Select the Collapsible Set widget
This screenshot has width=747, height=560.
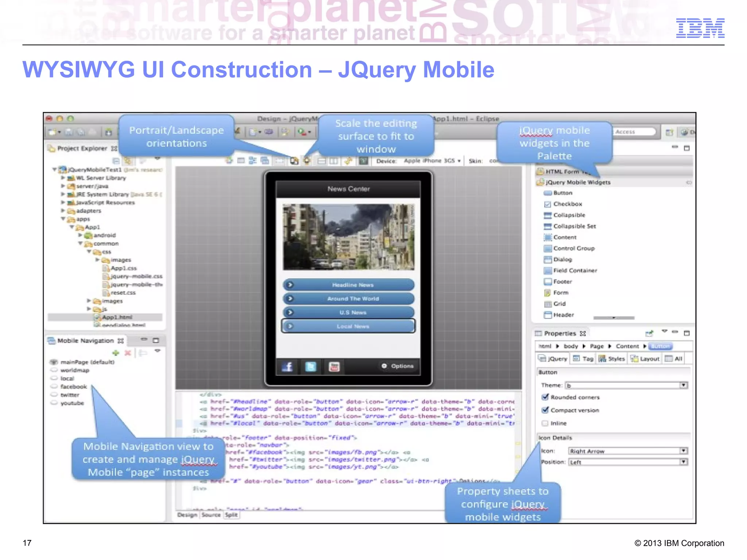point(570,226)
